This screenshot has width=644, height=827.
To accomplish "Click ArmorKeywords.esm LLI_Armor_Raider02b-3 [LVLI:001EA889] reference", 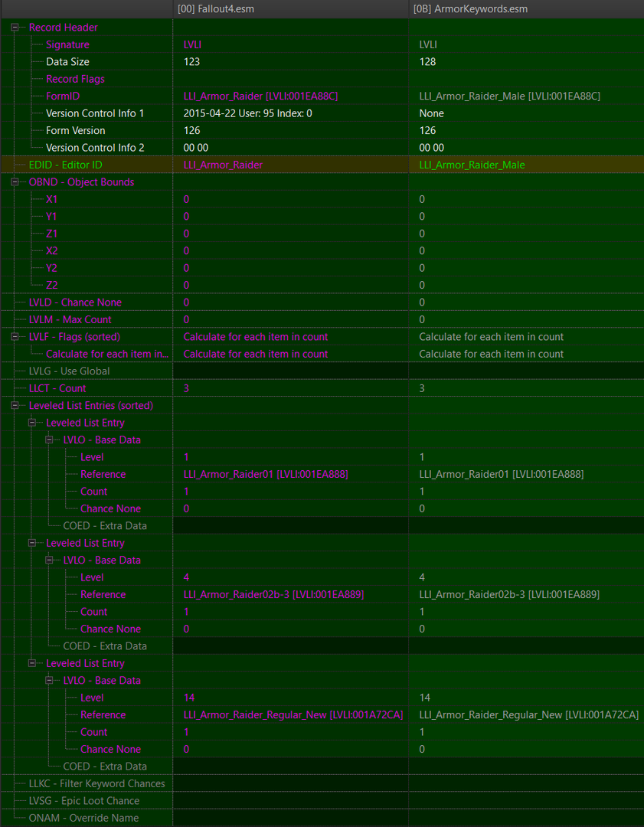I will [x=509, y=594].
